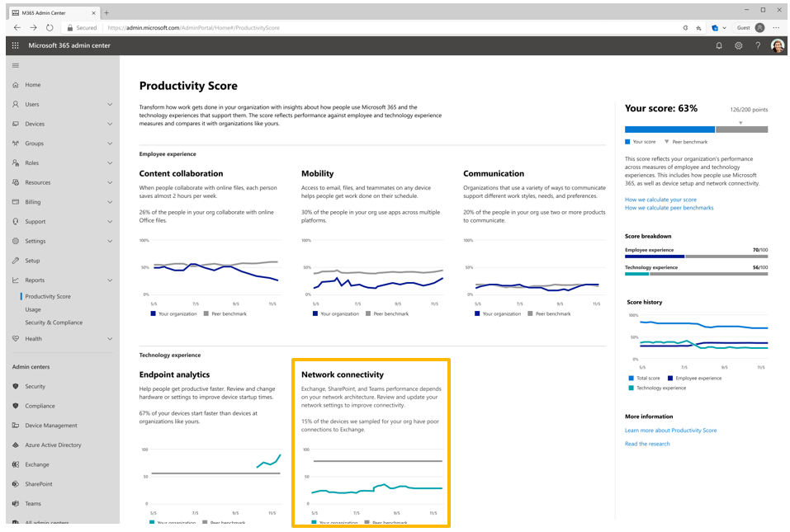This screenshot has height=532, width=790.
Task: Expand the Devices menu chevron
Action: 110,124
